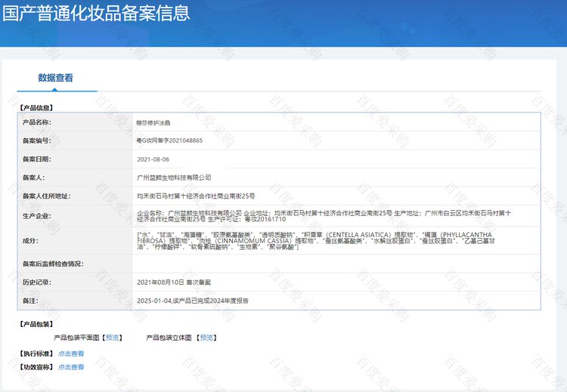
Task: Select the 数据查看 tab
Action: click(56, 78)
